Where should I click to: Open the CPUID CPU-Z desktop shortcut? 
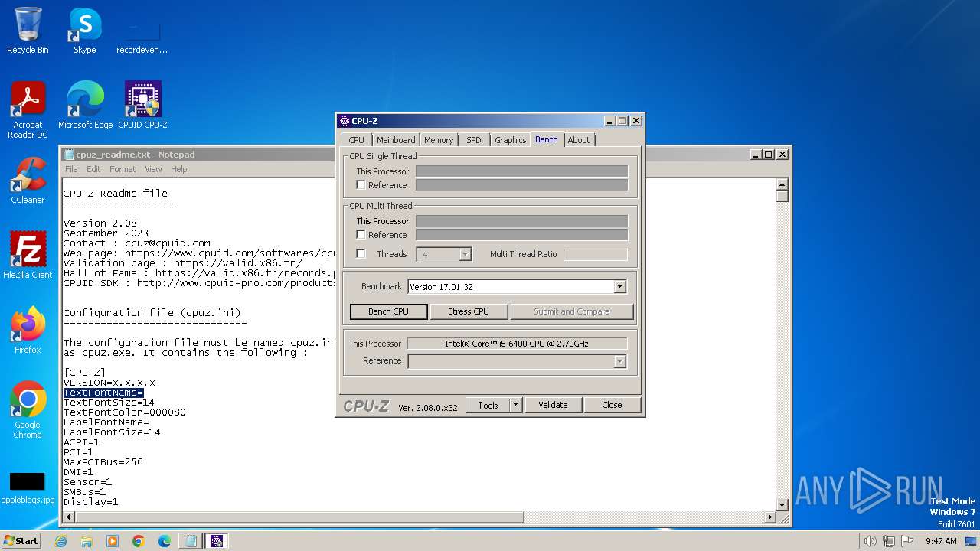(x=142, y=105)
